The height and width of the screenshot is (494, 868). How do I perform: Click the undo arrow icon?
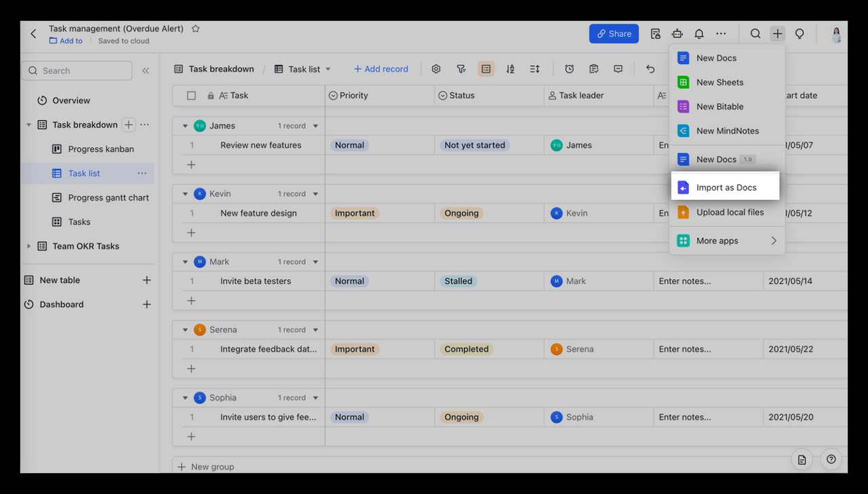(650, 69)
